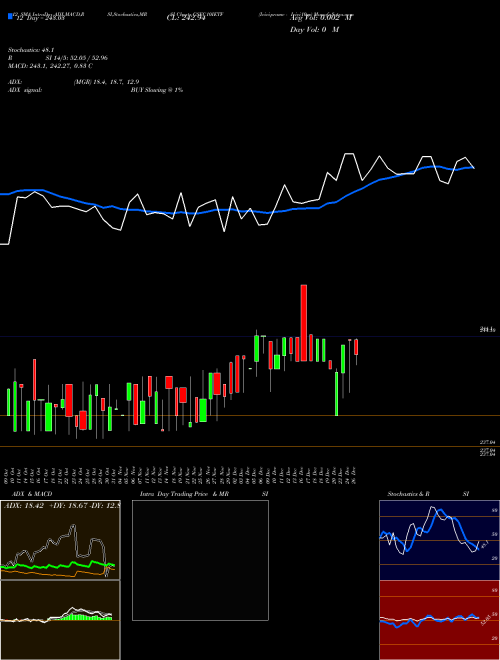The width and height of the screenshot is (500, 660).
Task: Select the 'MACD: 243.1, 242.27, 0.83 C' line
Action: (x=50, y=66)
